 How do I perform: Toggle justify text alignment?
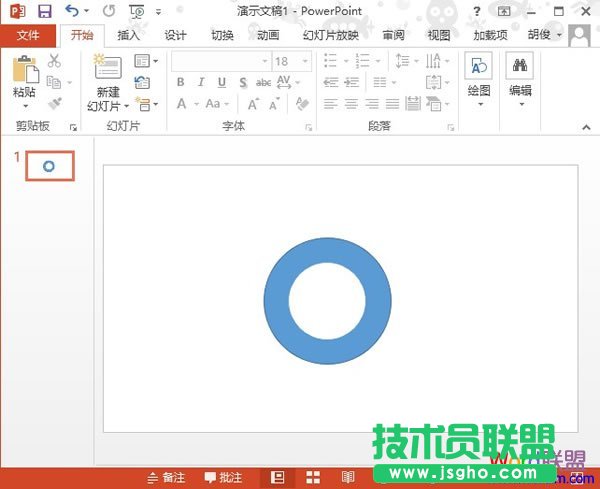coord(393,104)
